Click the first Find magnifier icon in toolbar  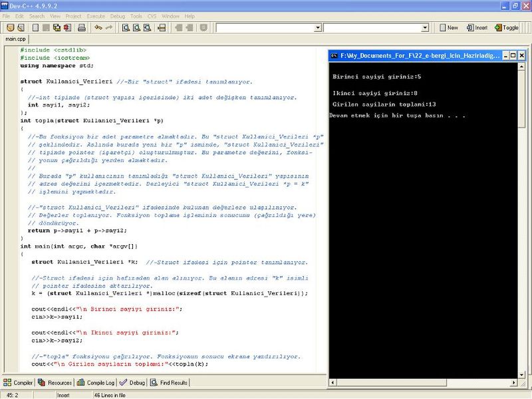tap(126, 28)
